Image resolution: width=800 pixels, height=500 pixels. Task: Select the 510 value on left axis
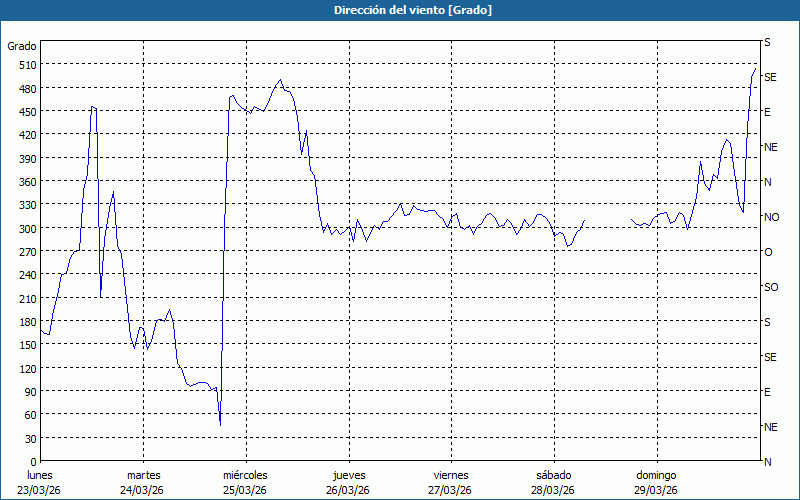coord(24,65)
